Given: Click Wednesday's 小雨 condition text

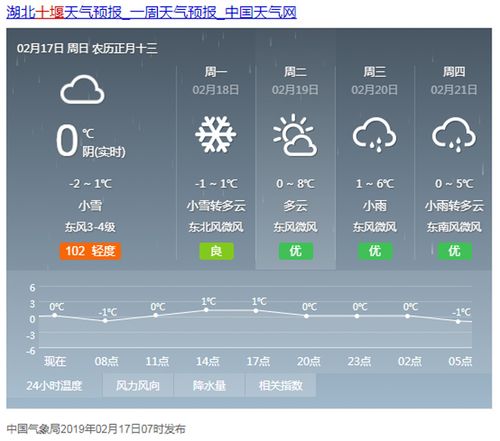Looking at the screenshot, I should (x=375, y=205).
